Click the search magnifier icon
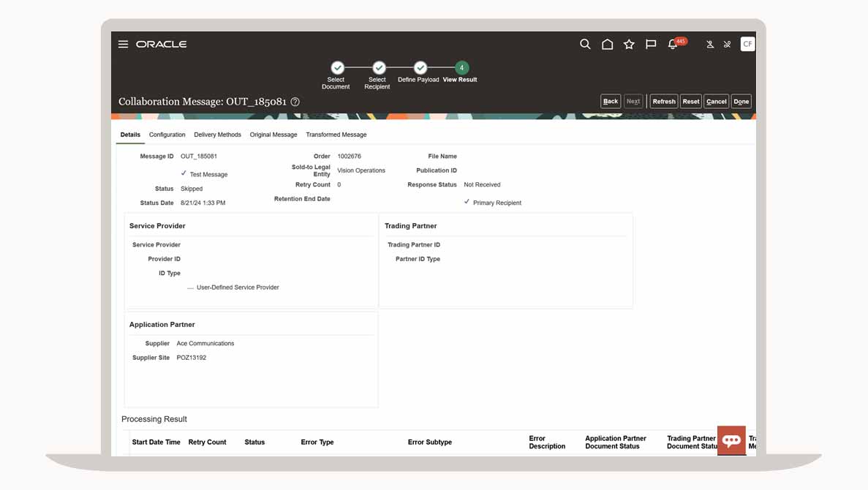The image size is (868, 490). [585, 45]
